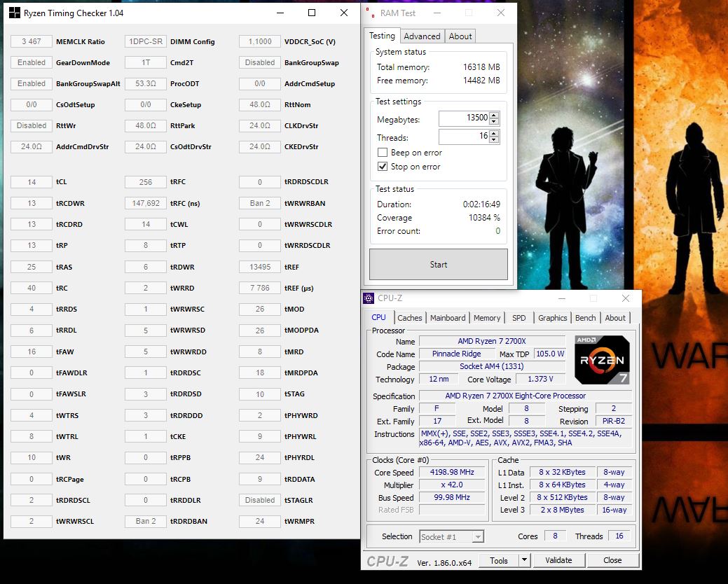Click the Core Speed 4198.98 MHz value
This screenshot has height=584, width=728.
pyautogui.click(x=452, y=472)
